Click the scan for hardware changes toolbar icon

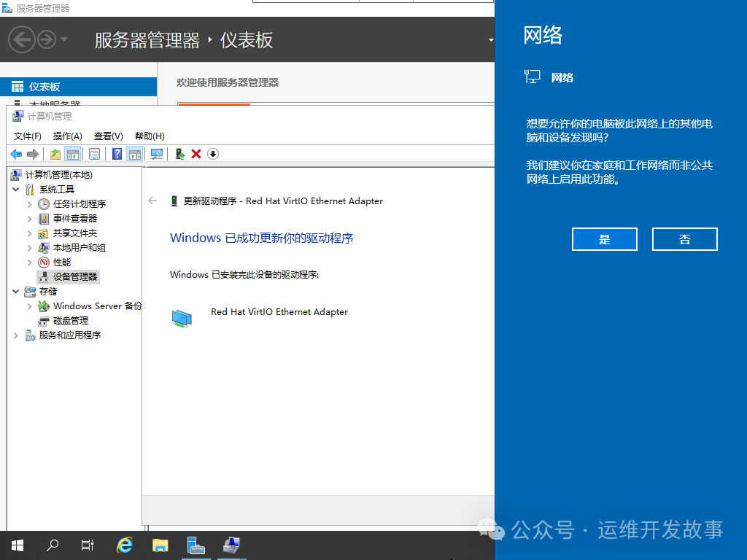coord(155,154)
